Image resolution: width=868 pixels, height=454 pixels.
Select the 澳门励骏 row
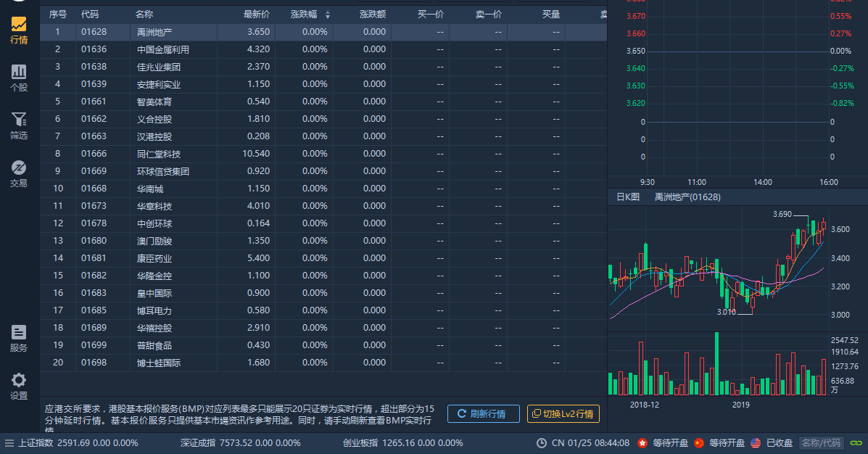323,241
